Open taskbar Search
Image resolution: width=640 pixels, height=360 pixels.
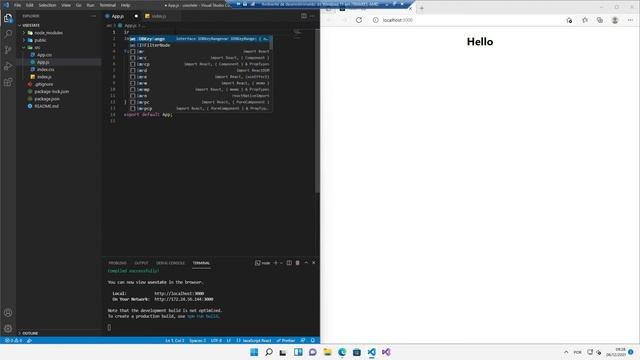click(269, 352)
